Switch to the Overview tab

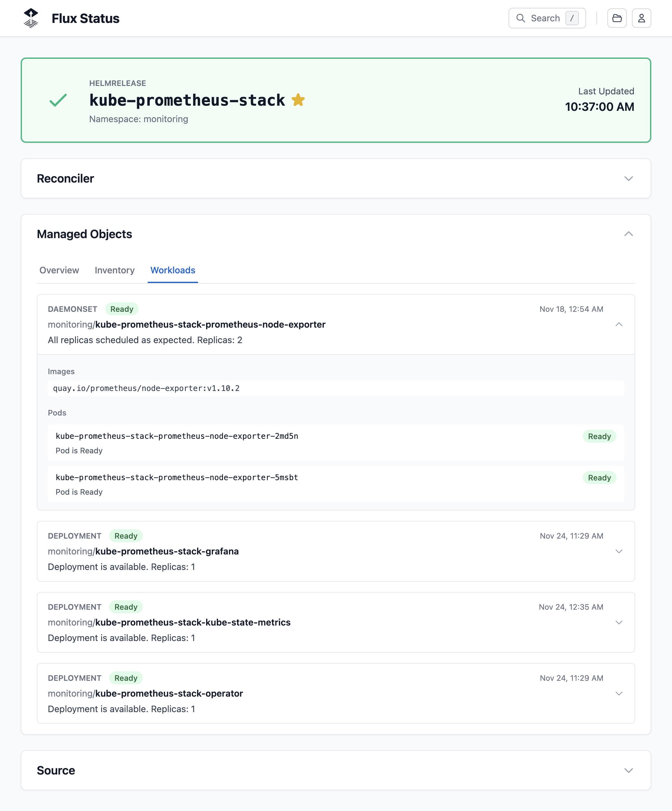59,270
